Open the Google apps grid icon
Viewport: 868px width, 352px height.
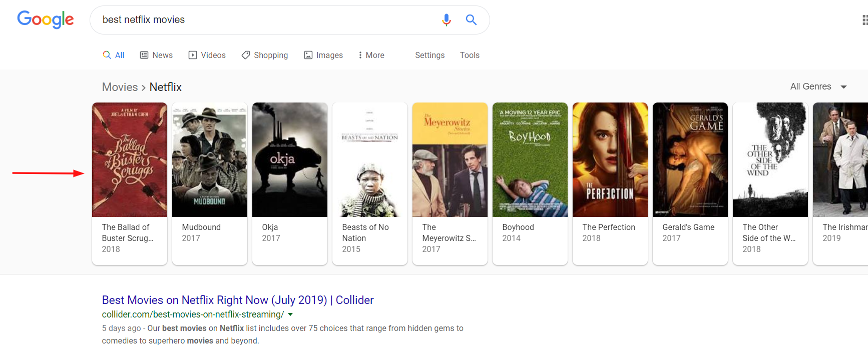tap(864, 20)
